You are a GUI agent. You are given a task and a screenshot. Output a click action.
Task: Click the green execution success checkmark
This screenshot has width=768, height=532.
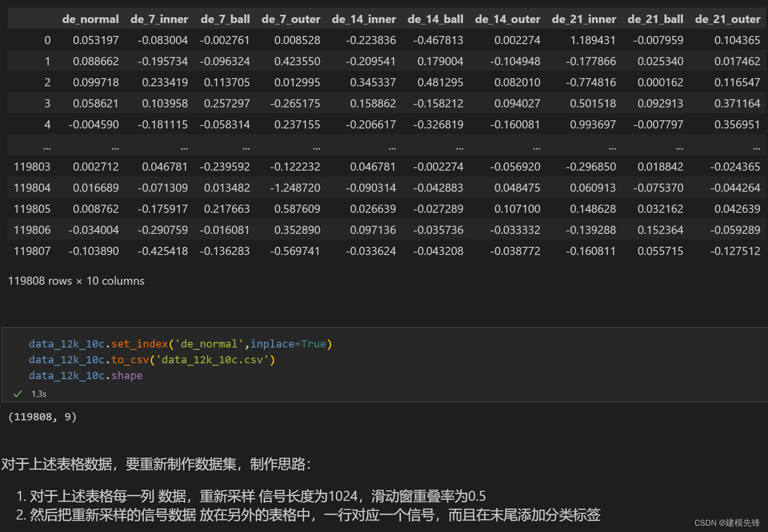pyautogui.click(x=17, y=393)
